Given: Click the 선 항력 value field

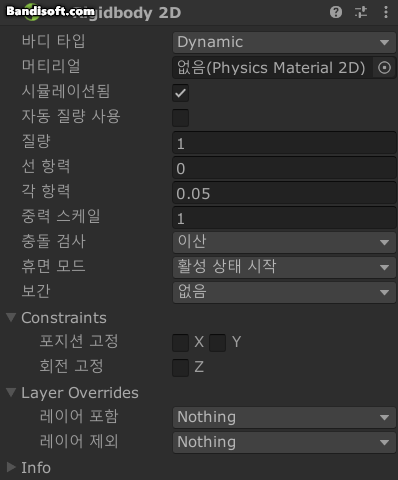Looking at the screenshot, I should (x=284, y=168).
